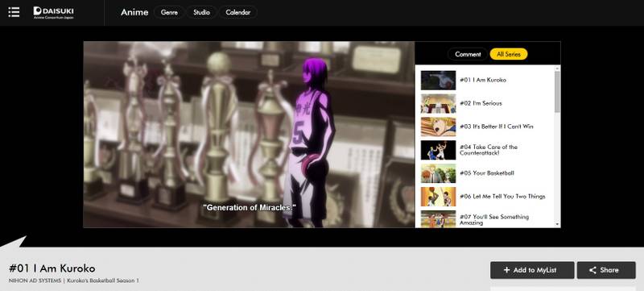Click the share icon

point(592,270)
